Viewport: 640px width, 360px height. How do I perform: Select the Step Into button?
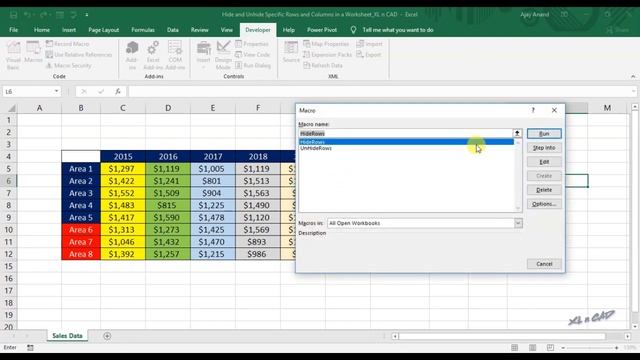pyautogui.click(x=544, y=148)
